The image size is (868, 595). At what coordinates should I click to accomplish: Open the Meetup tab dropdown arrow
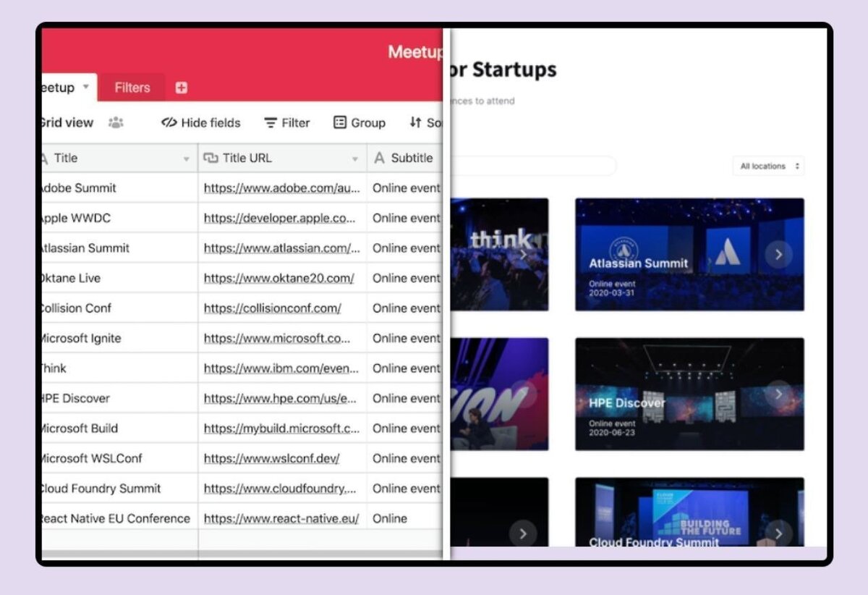pyautogui.click(x=85, y=87)
